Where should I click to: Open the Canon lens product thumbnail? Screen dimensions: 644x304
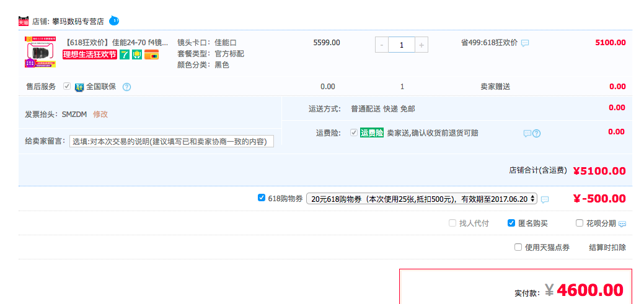[40, 51]
